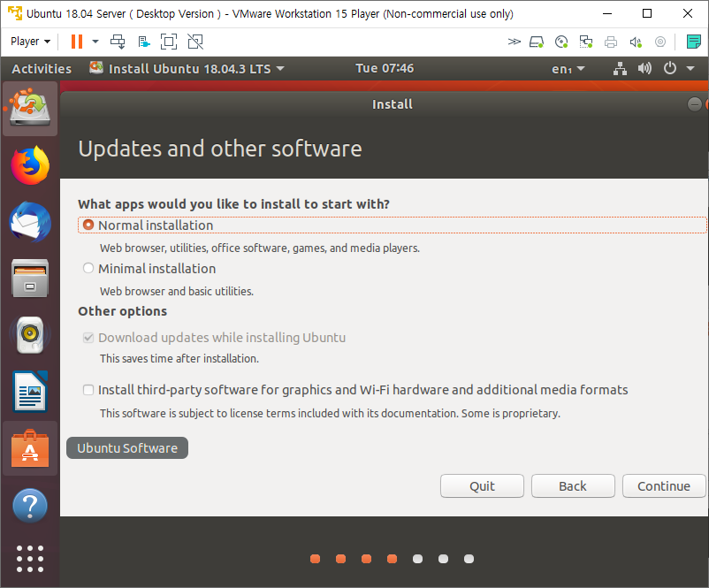Click the power icon in Ubuntu top bar
Screen dimensions: 709x588
pos(670,68)
